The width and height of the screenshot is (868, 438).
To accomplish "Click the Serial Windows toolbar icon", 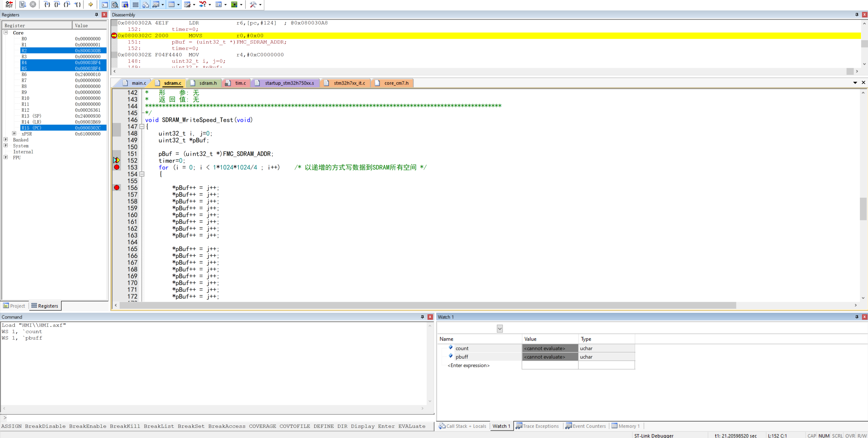I will (x=187, y=4).
